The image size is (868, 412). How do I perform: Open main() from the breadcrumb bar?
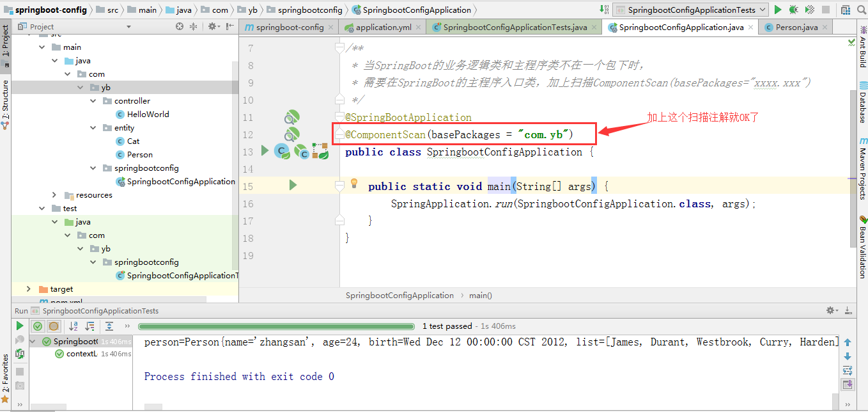[x=481, y=295]
